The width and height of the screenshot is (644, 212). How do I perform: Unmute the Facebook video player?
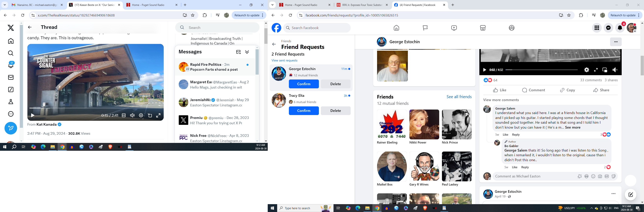(x=615, y=70)
